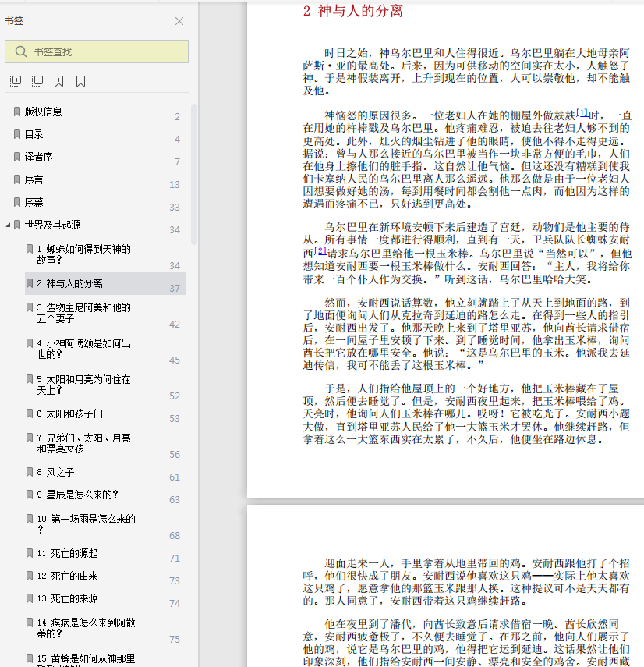
Task: Delete bookmark icon in toolbar
Action: pos(81,81)
